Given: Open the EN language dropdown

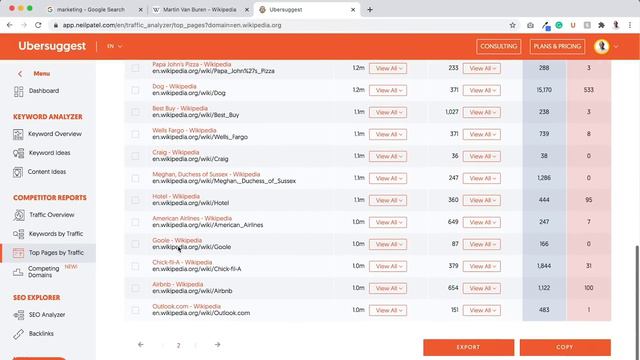Looking at the screenshot, I should click(114, 47).
